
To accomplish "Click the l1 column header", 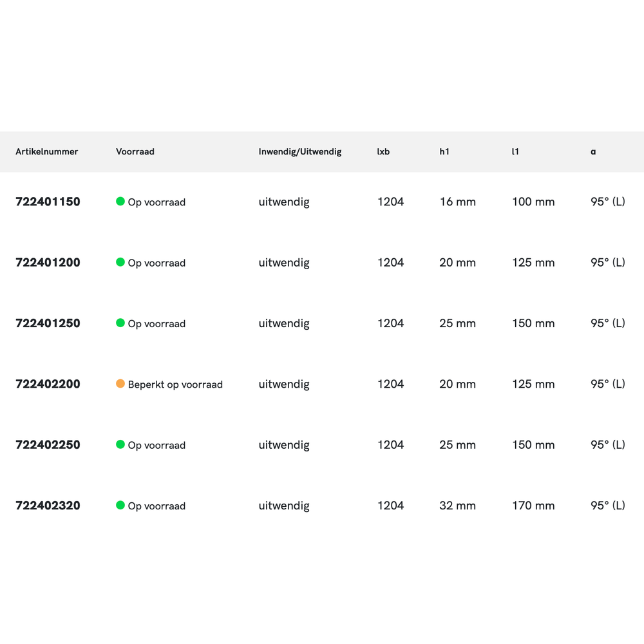I will [515, 152].
